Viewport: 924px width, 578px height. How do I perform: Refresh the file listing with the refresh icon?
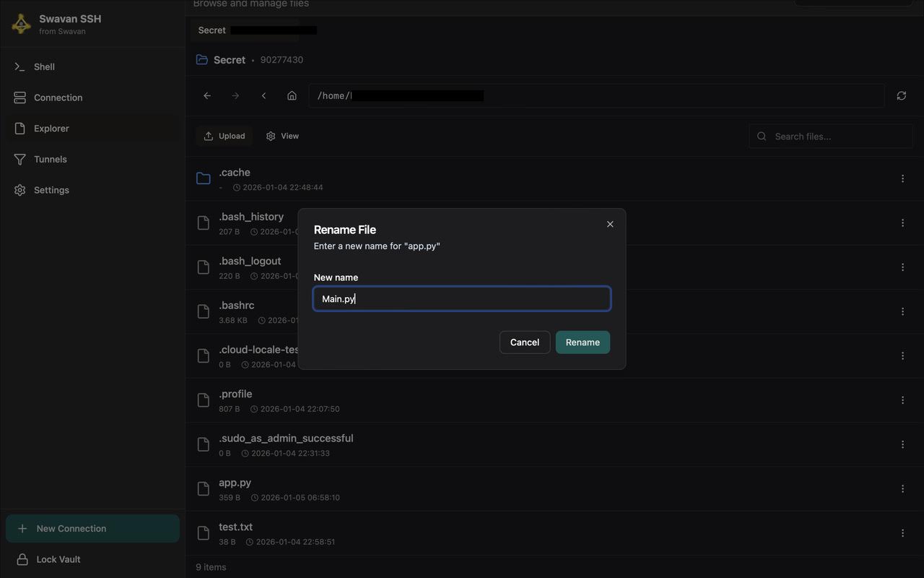point(900,95)
